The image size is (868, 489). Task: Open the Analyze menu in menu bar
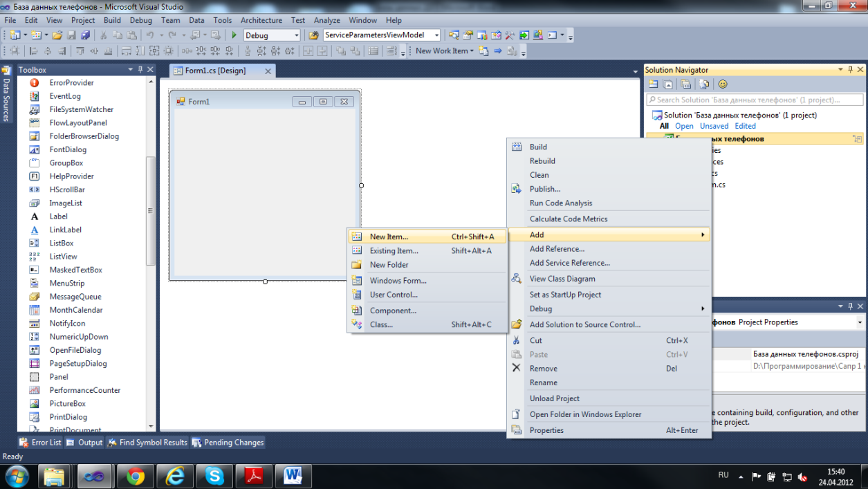pos(326,21)
